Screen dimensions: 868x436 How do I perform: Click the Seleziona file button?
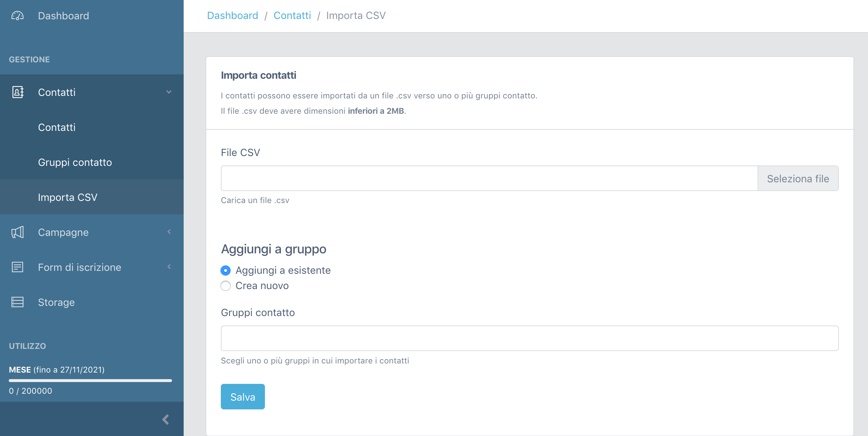[x=798, y=179]
